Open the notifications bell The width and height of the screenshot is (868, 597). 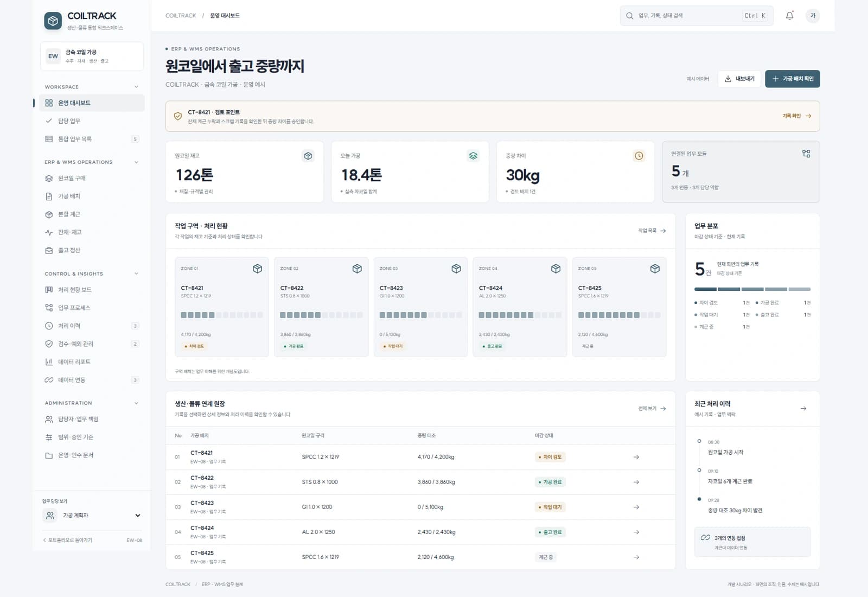tap(789, 16)
